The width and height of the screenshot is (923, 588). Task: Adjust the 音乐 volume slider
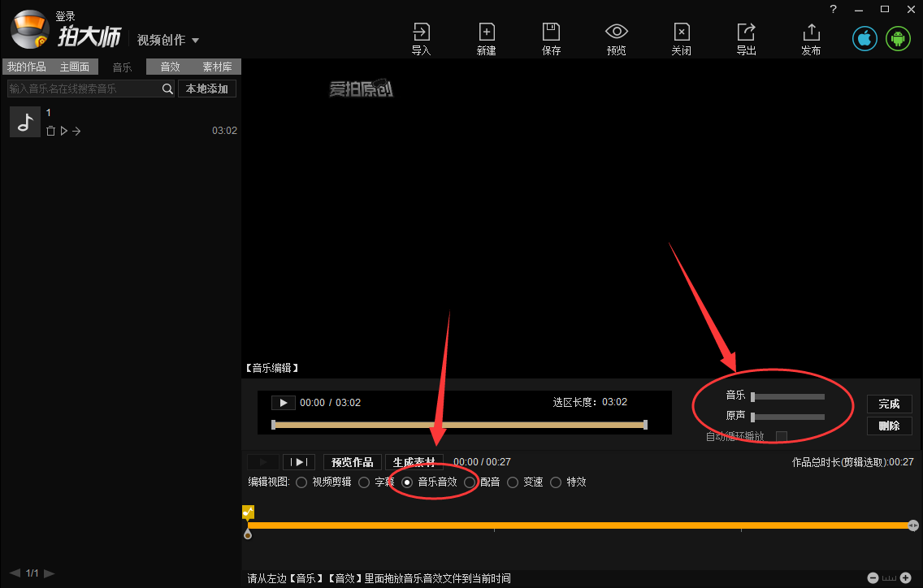(788, 396)
